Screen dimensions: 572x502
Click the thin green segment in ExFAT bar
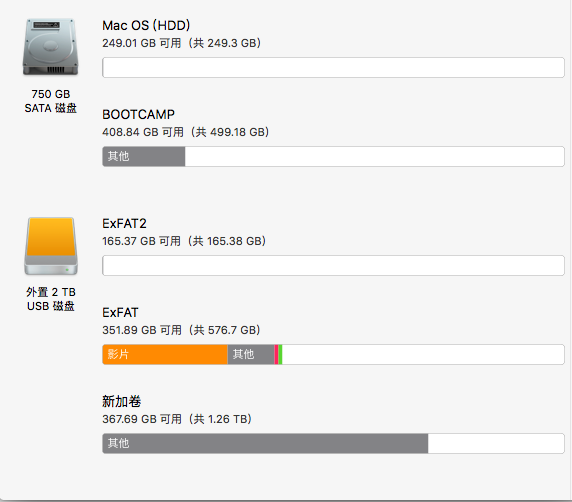tap(280, 354)
